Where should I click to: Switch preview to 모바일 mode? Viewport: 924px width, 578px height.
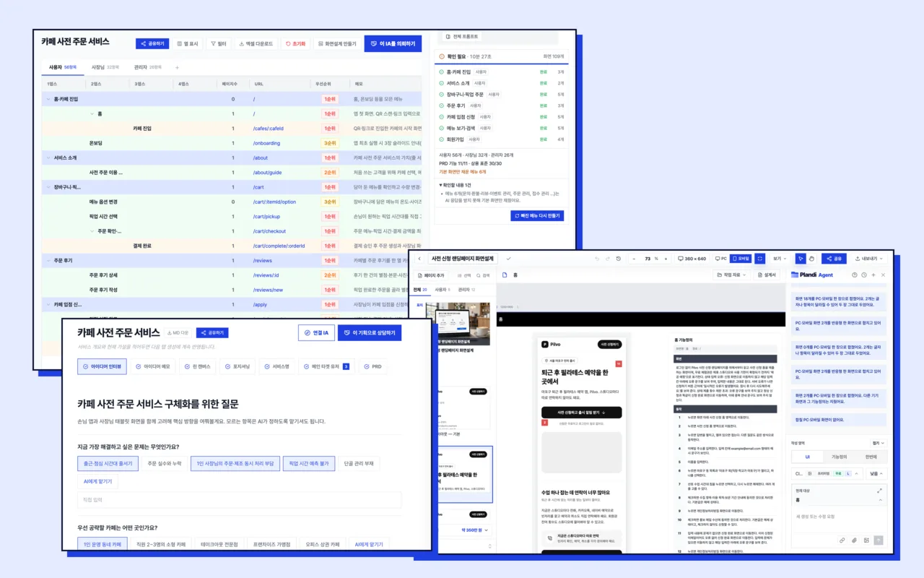pyautogui.click(x=741, y=258)
